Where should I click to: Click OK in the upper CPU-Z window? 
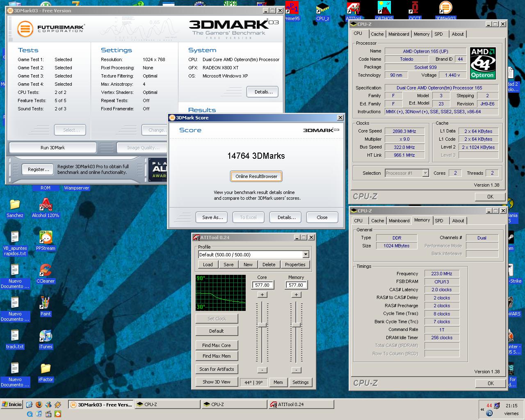point(490,197)
